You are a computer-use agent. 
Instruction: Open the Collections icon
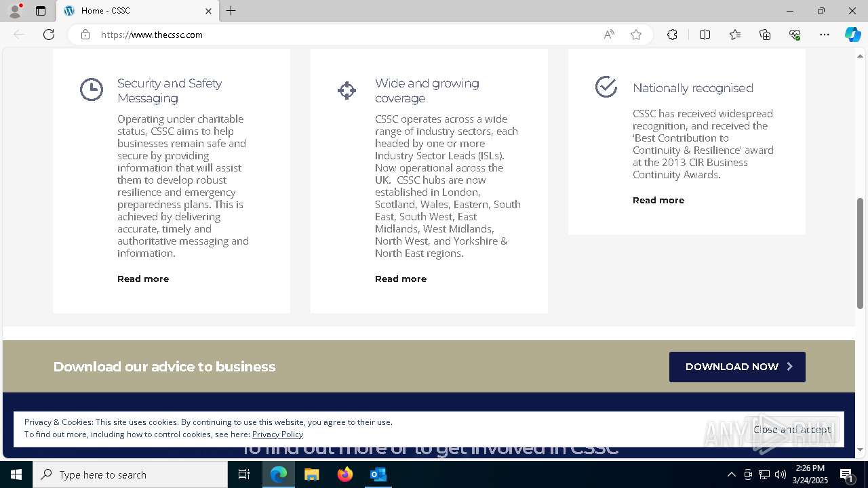[x=765, y=35]
